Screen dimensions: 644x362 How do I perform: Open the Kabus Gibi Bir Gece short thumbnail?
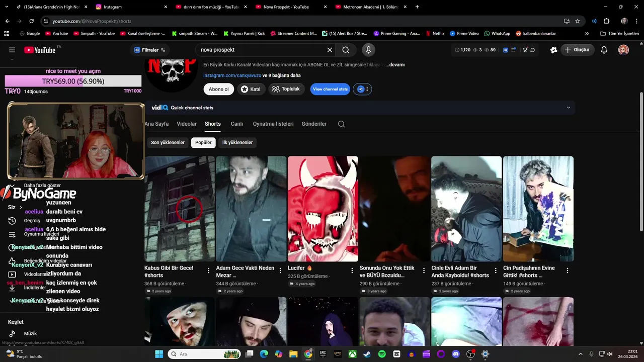pyautogui.click(x=180, y=209)
